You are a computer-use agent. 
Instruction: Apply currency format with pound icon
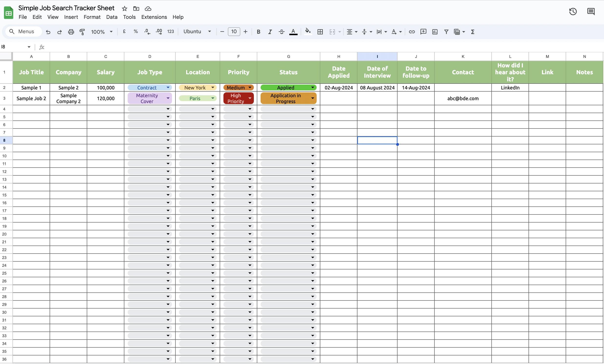pyautogui.click(x=124, y=32)
